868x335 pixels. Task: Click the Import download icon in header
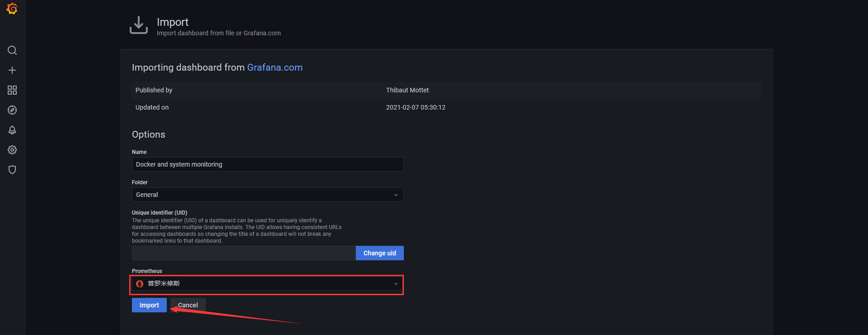click(x=139, y=25)
